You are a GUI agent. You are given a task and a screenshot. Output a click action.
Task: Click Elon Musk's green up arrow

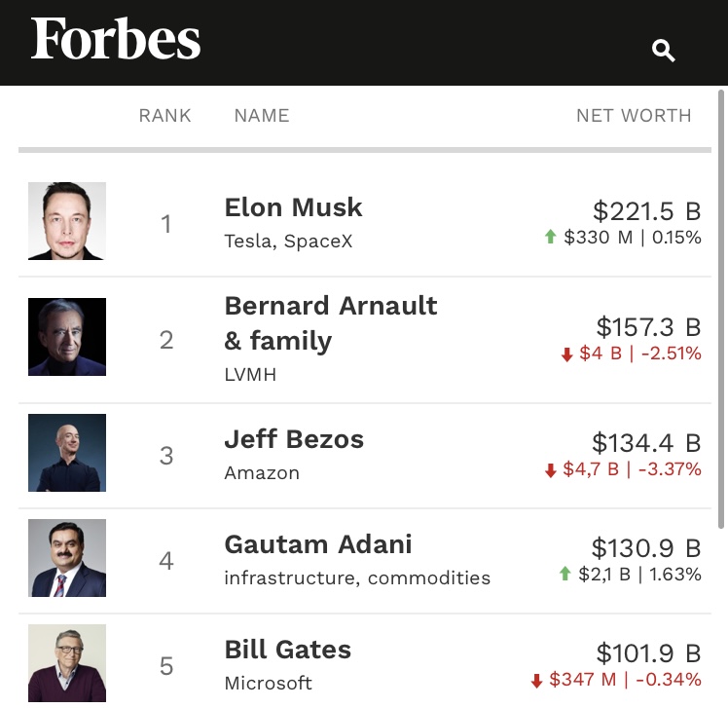(550, 237)
